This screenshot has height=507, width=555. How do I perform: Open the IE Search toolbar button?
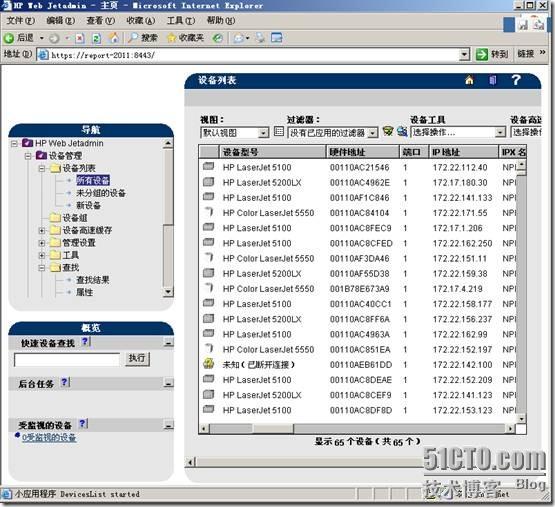(143, 38)
